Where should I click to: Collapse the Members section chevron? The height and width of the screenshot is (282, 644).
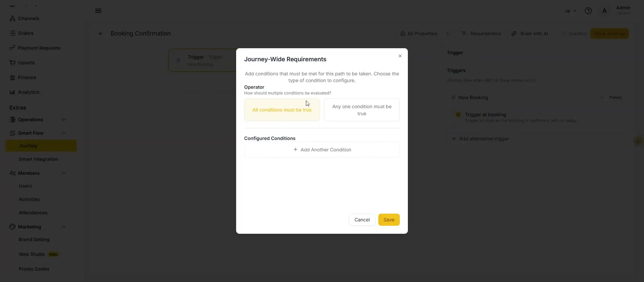click(64, 173)
